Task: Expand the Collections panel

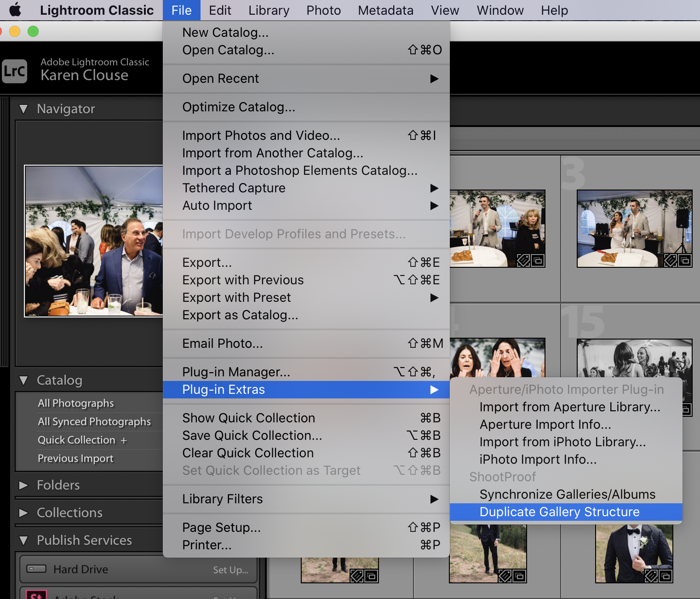Action: point(23,513)
